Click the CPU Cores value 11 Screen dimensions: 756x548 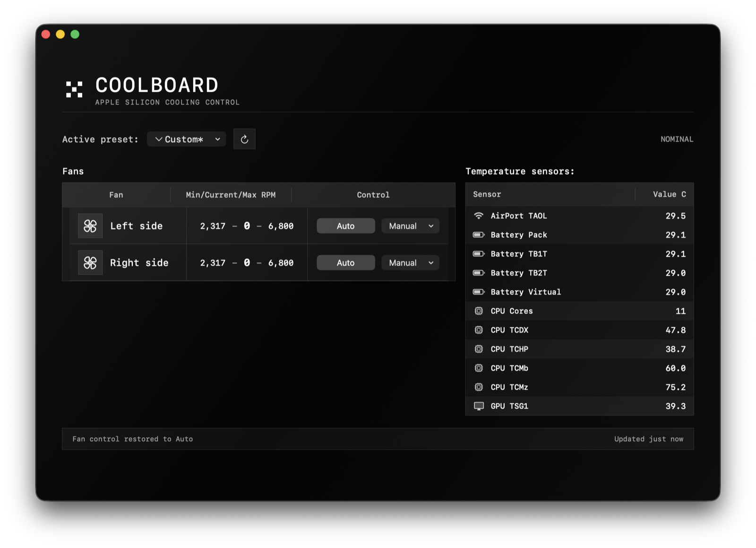(680, 311)
